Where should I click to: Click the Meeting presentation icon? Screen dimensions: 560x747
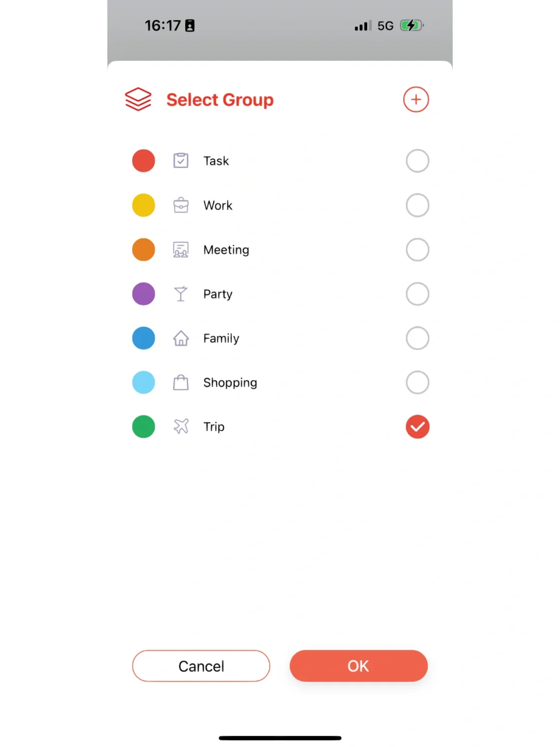point(180,250)
